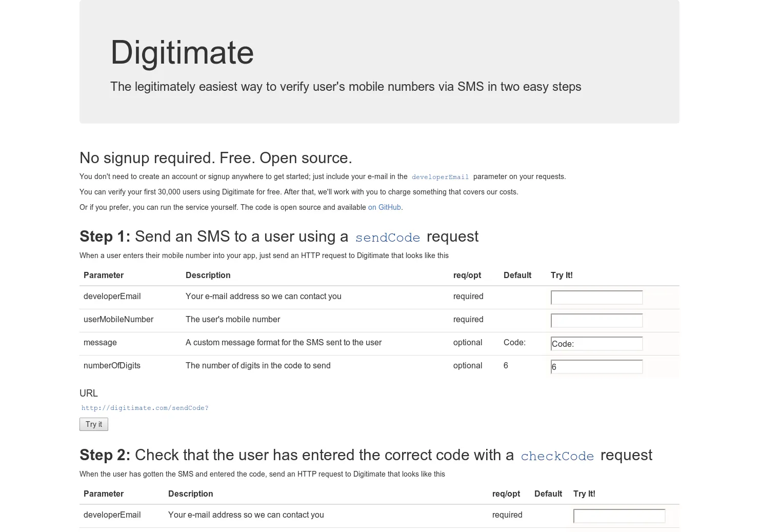Click the 'sendCode' code in Step 1 heading

click(388, 238)
